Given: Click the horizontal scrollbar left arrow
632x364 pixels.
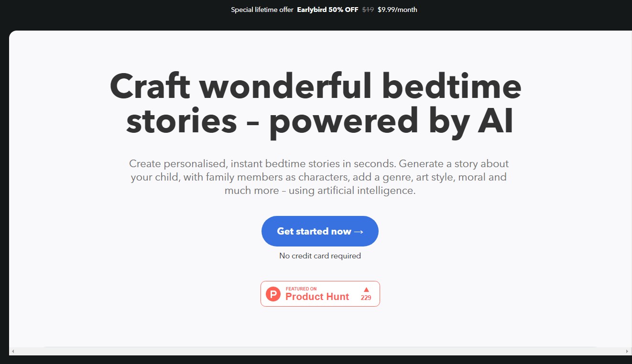Looking at the screenshot, I should click(x=13, y=351).
